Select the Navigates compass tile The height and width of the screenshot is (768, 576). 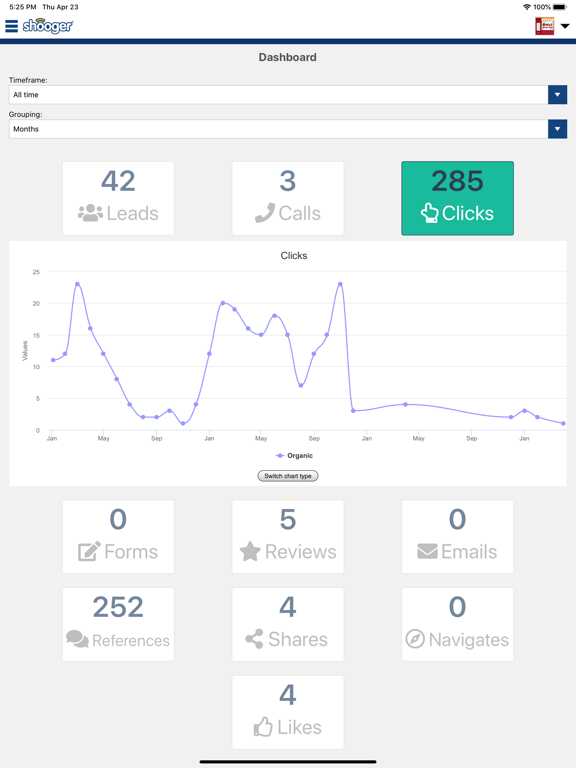point(457,624)
